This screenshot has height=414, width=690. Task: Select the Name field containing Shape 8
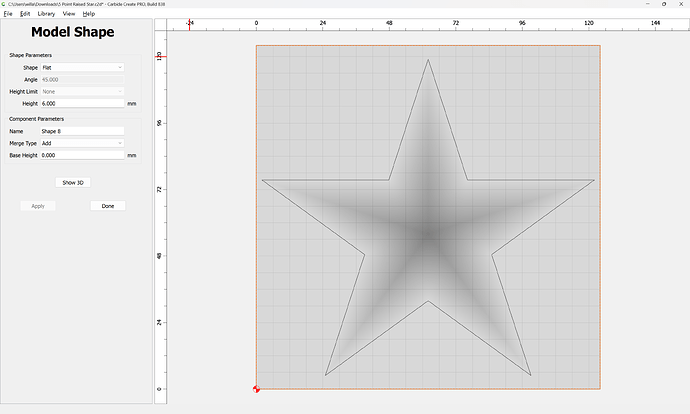(82, 131)
